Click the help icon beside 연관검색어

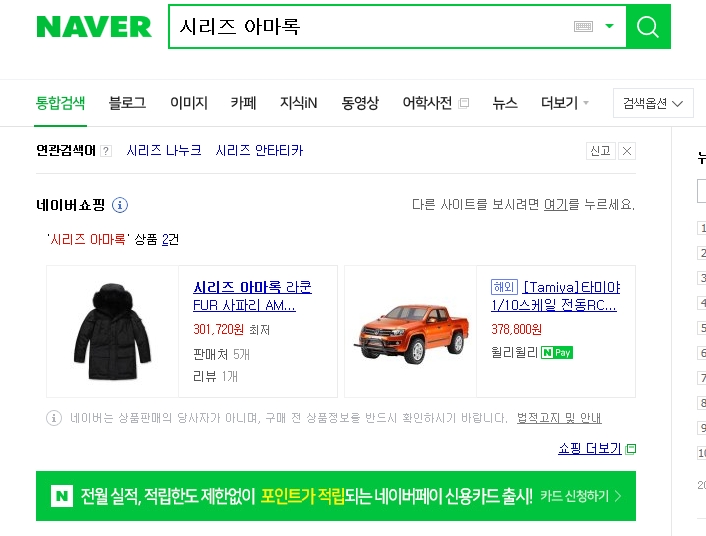106,151
